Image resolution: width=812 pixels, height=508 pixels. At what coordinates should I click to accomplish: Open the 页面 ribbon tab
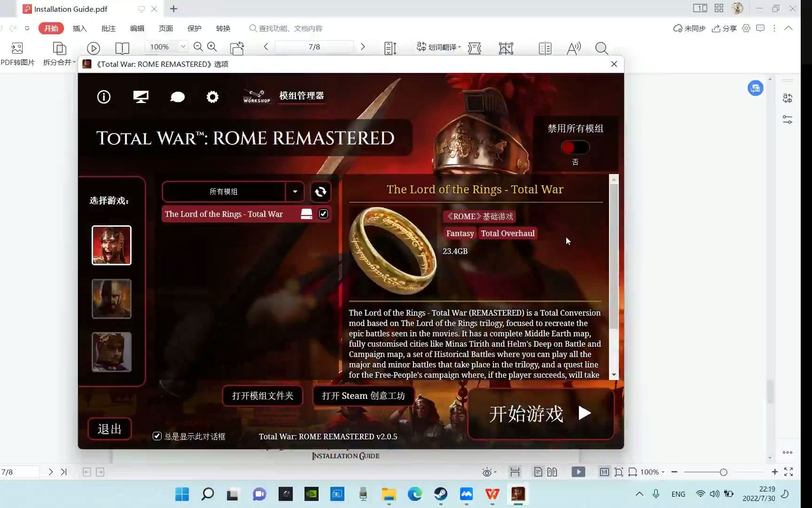pos(166,28)
